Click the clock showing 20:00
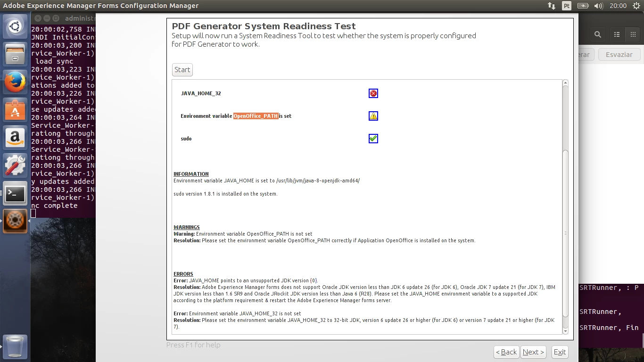The image size is (644, 362). tap(618, 6)
